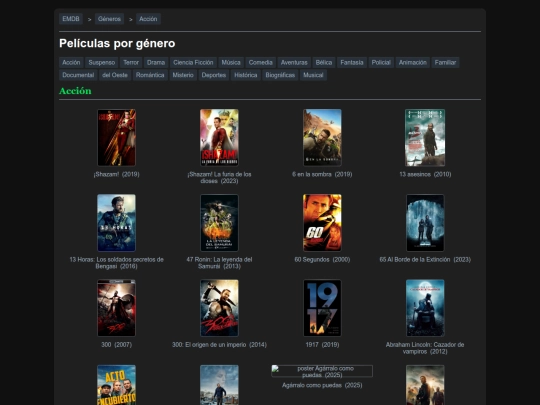The image size is (540, 405).
Task: Click "¡Shazam! La furia de los dioses (2023)" title
Action: 219,177
